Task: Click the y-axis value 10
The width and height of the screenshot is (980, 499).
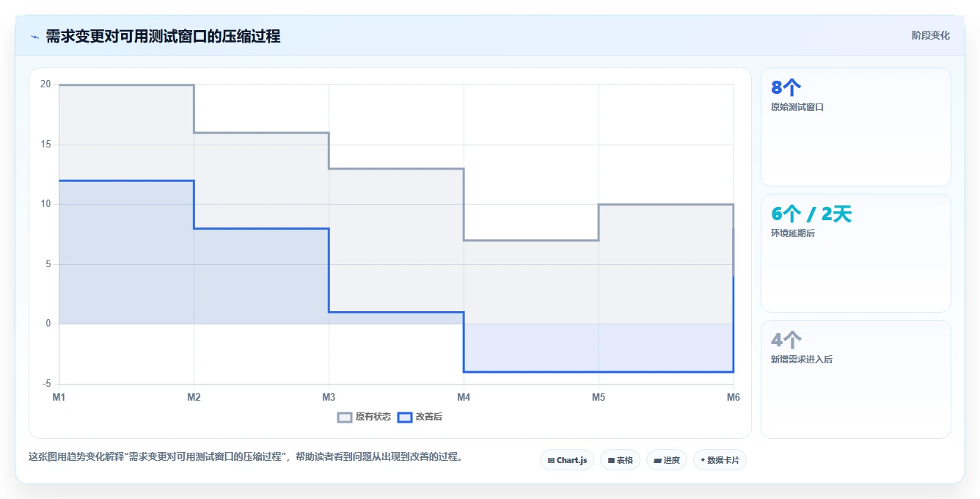Action: [45, 204]
